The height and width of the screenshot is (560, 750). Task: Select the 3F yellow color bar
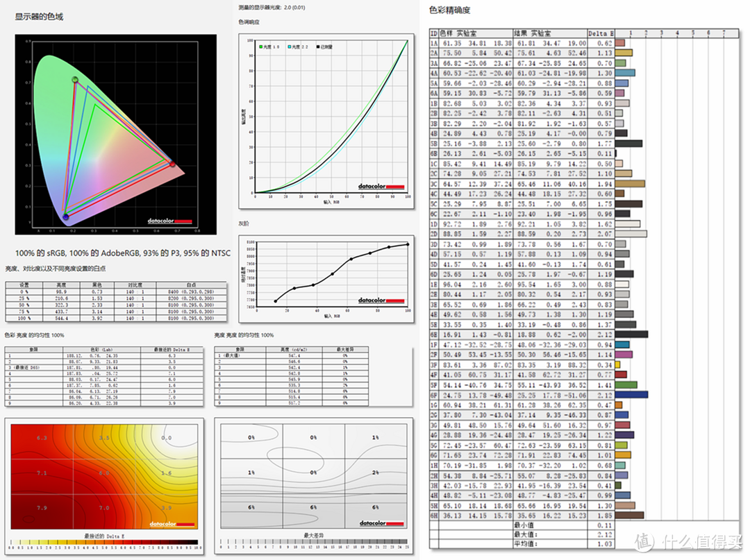(617, 364)
